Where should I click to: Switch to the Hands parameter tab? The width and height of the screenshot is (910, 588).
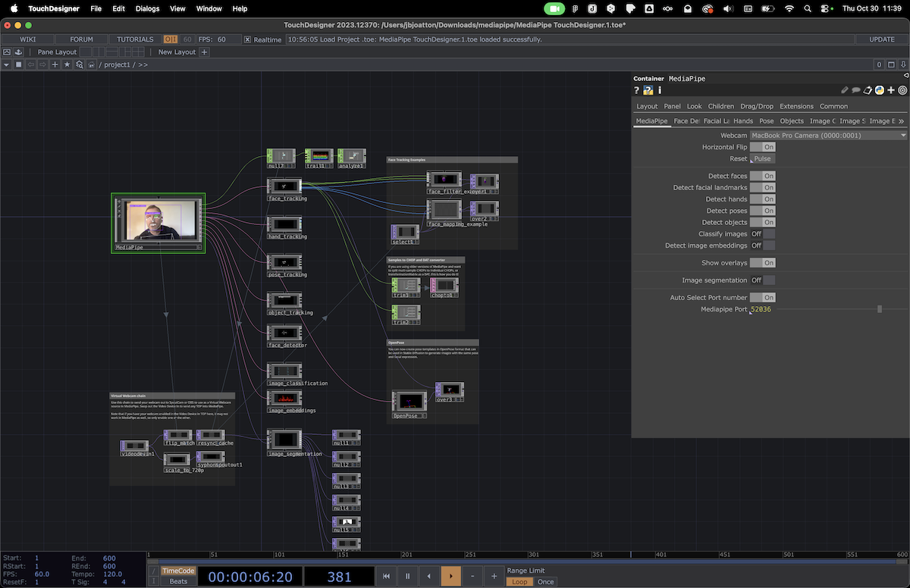click(x=743, y=121)
